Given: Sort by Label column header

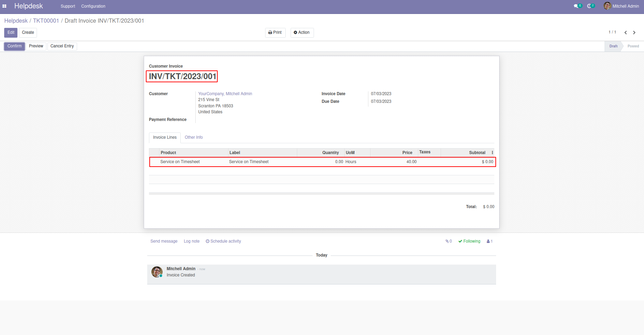Looking at the screenshot, I should [262, 153].
